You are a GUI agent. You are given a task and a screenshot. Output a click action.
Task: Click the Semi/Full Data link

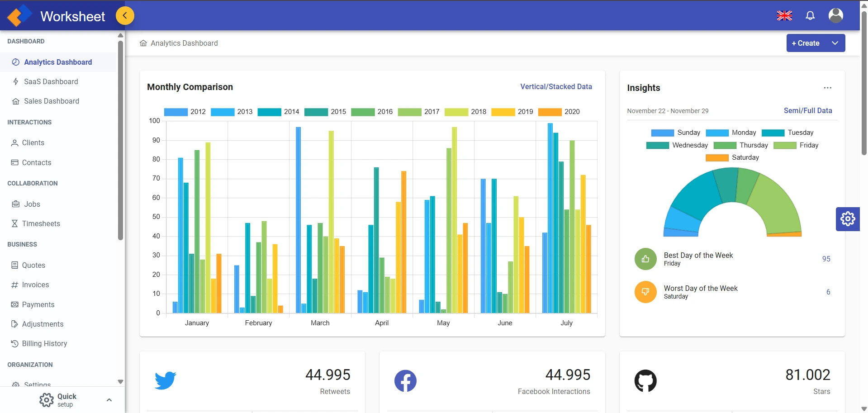pyautogui.click(x=807, y=110)
